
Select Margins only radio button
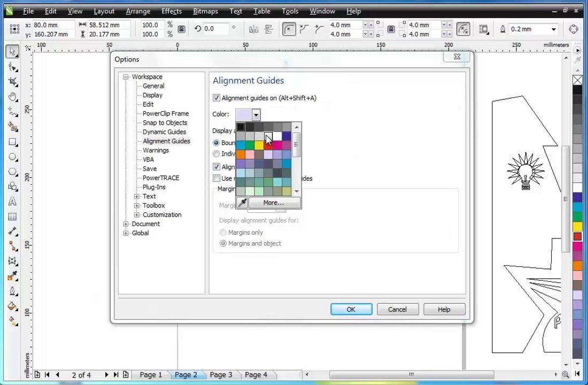[223, 232]
